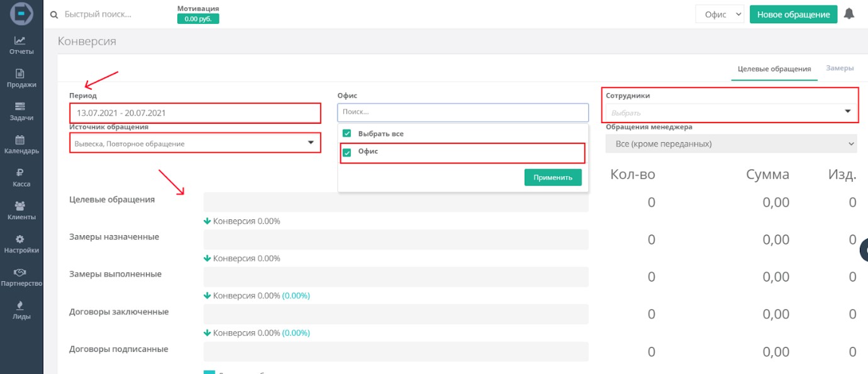Open the Обращения менеджера dropdown
This screenshot has width=868, height=374.
[731, 144]
